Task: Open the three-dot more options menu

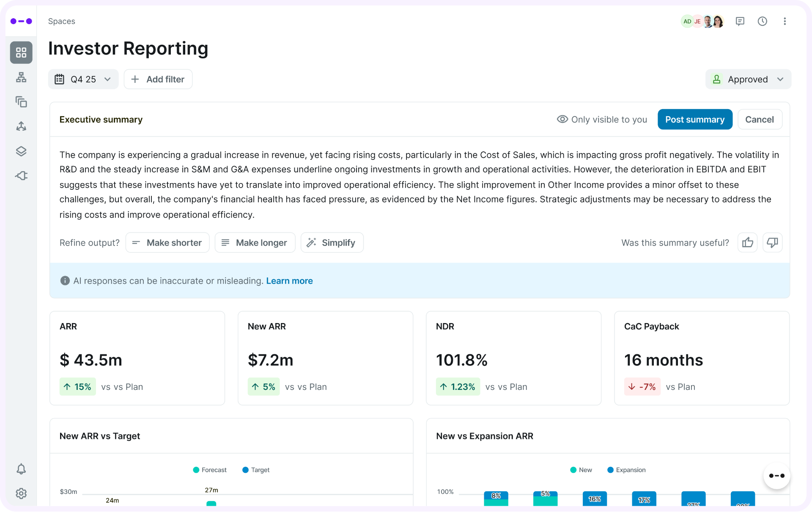Action: [785, 21]
